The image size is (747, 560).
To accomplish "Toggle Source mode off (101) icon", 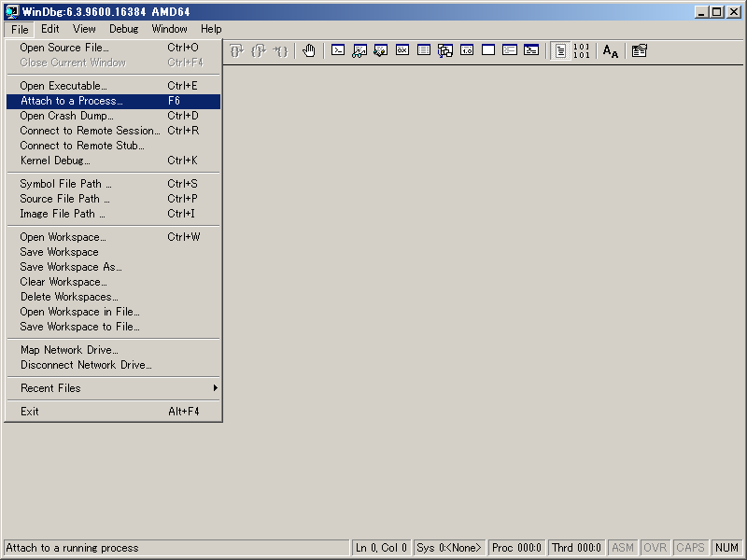I will pos(582,50).
